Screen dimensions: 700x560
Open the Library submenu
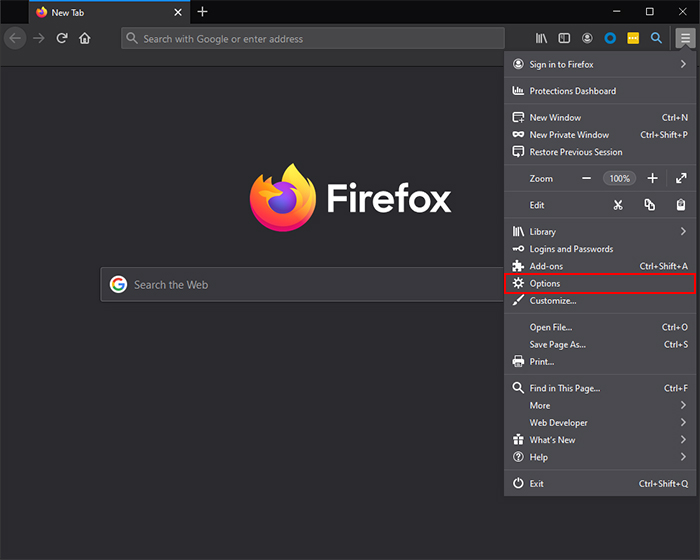click(x=600, y=232)
